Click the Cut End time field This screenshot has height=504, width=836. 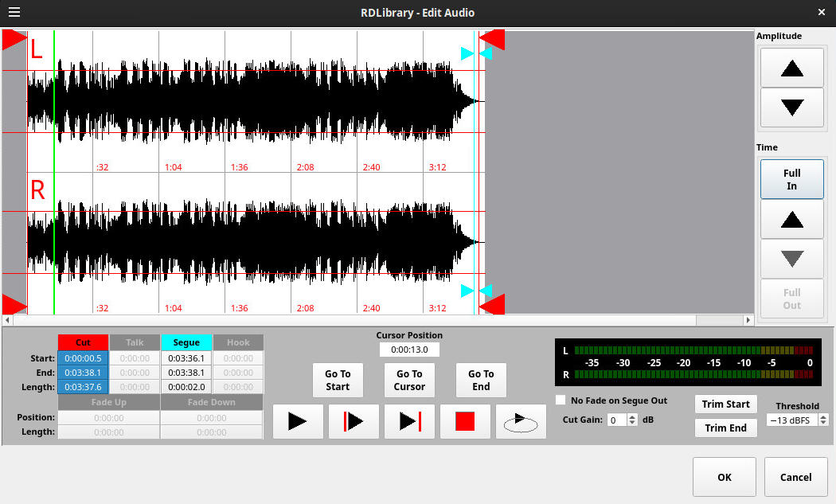[x=83, y=373]
